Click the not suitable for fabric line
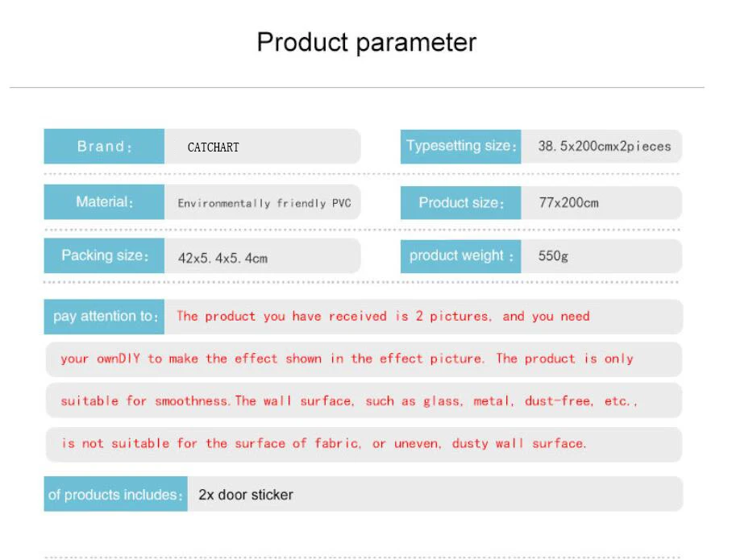736x560 pixels. (x=324, y=443)
